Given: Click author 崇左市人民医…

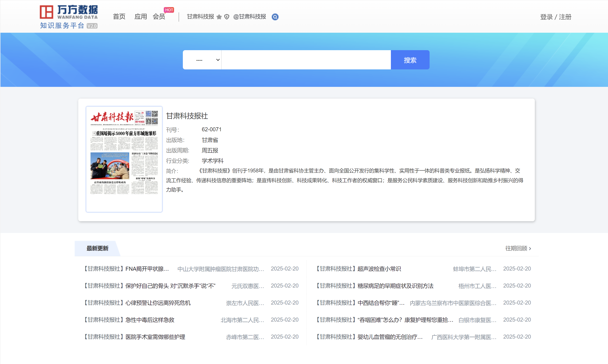Looking at the screenshot, I should click(245, 303).
